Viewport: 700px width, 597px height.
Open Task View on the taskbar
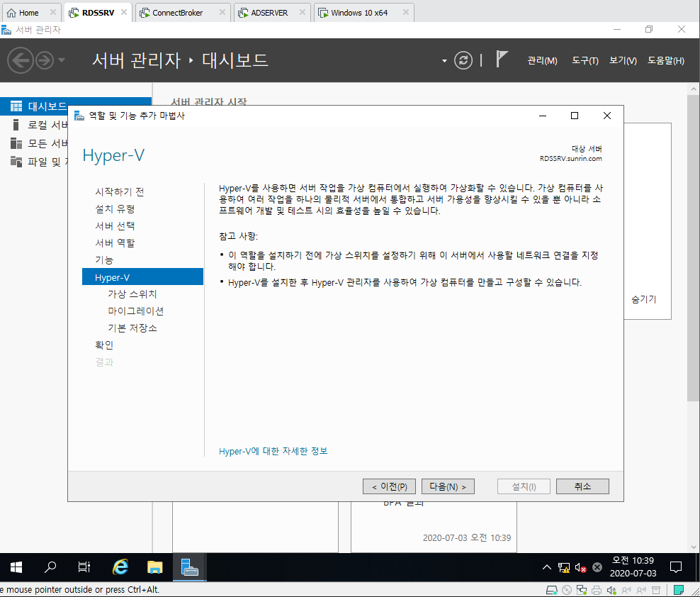84,567
